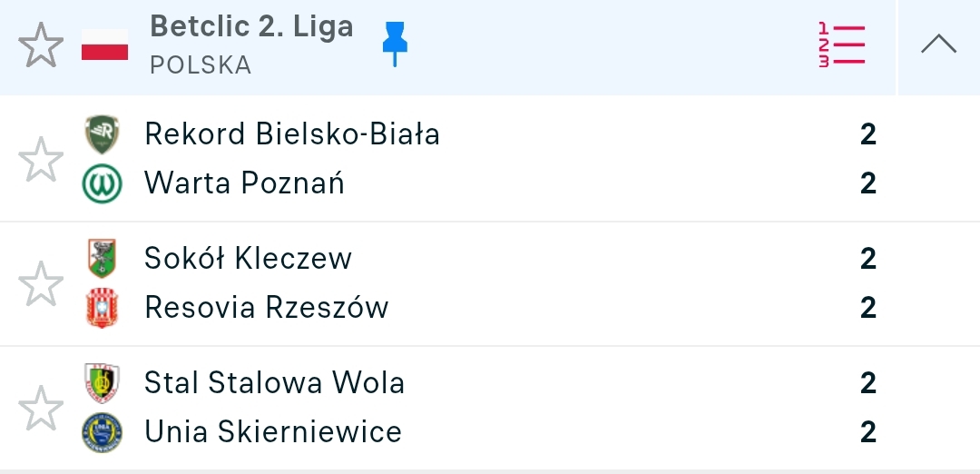This screenshot has height=474, width=980.
Task: Open the league standings table icon
Action: pos(841,44)
